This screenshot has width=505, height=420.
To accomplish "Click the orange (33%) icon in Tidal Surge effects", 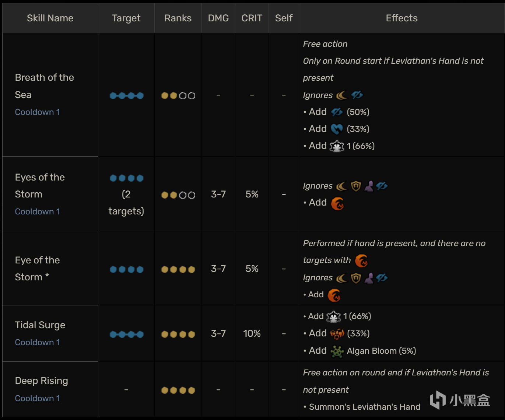I will [x=337, y=334].
